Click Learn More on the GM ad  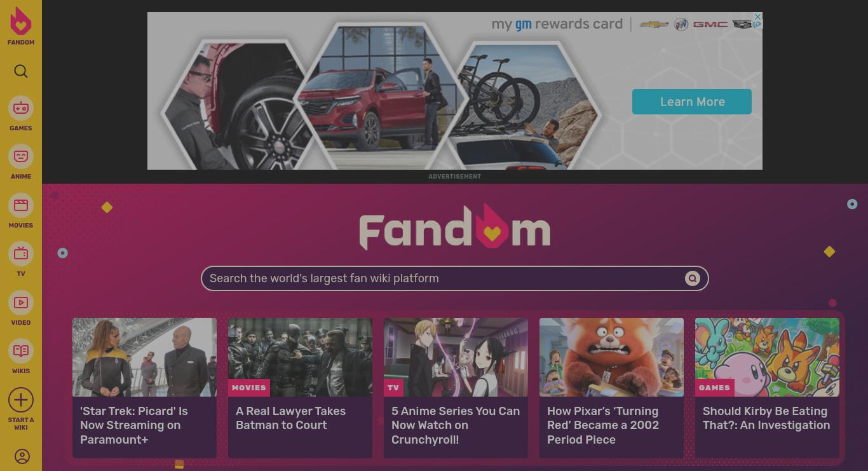692,102
